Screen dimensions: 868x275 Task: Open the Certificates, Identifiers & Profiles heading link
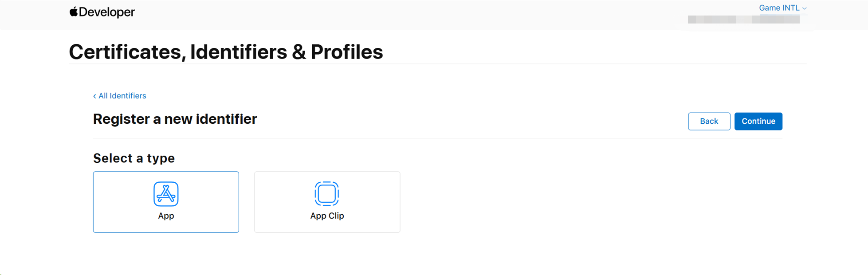tap(226, 52)
